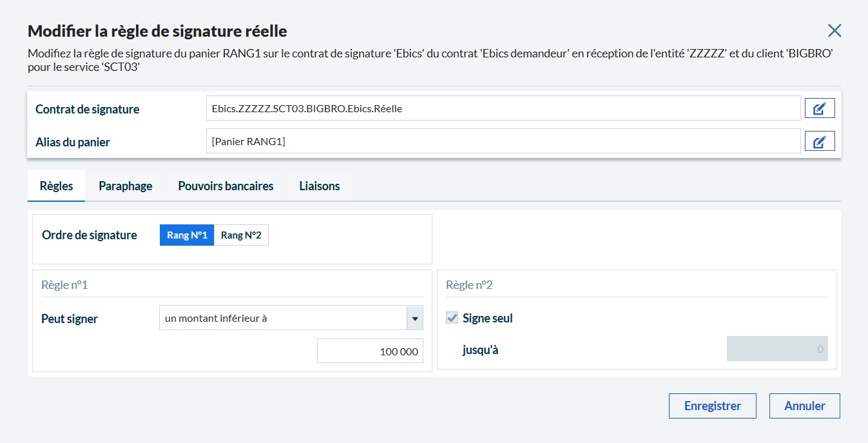
Task: Go to the Pouvoirs bancaires tab
Action: point(226,186)
